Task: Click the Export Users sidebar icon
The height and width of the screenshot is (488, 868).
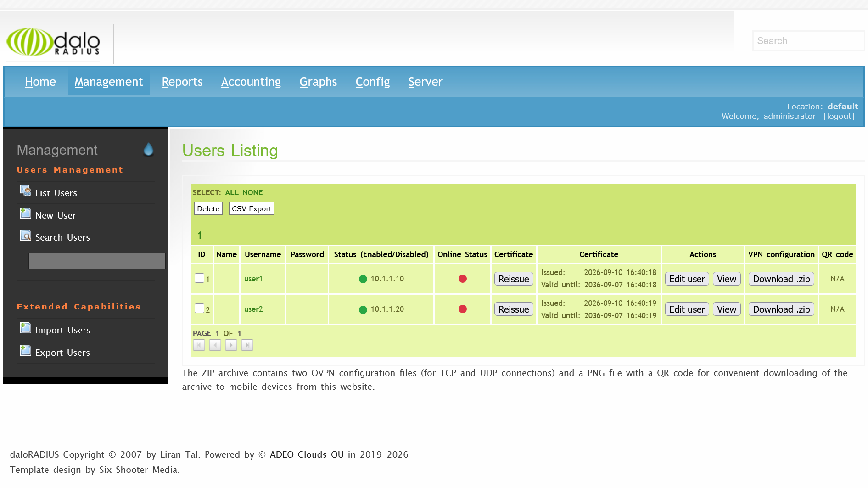Action: tap(26, 350)
